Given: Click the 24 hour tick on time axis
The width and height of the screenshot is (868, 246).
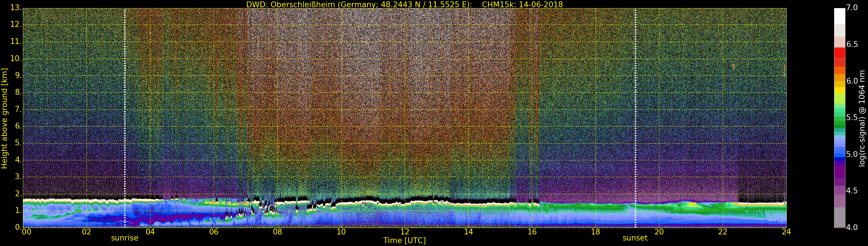Looking at the screenshot, I should [786, 232].
